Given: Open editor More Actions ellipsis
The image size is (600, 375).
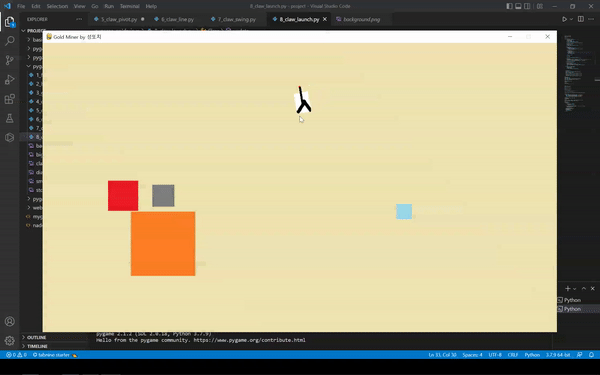Looking at the screenshot, I should (x=591, y=19).
